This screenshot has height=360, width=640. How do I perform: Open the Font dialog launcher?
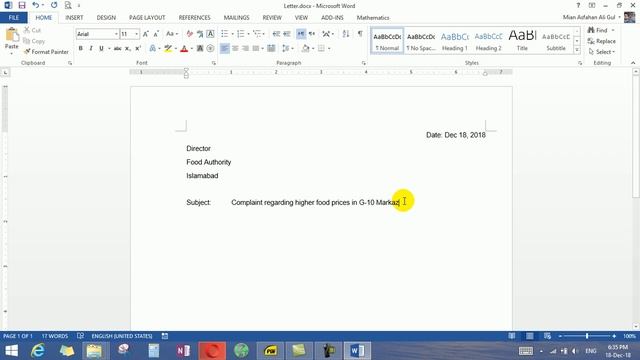tap(213, 63)
